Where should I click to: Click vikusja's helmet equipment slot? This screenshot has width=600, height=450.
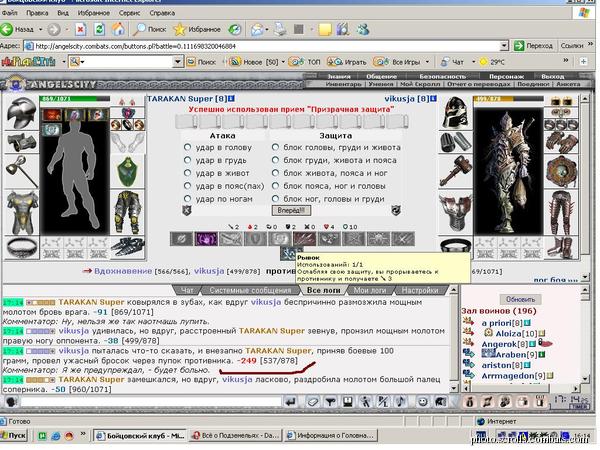click(455, 113)
